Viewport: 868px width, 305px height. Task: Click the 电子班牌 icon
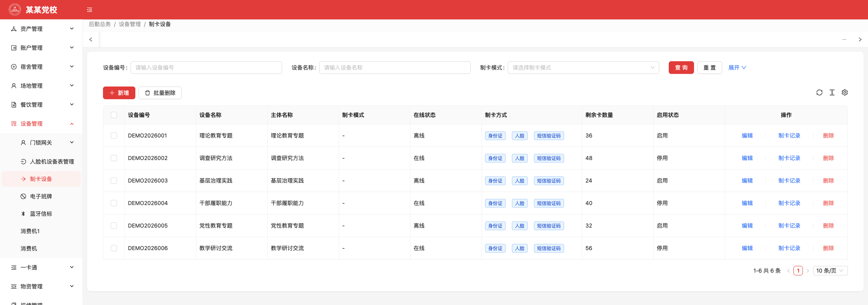tap(23, 196)
